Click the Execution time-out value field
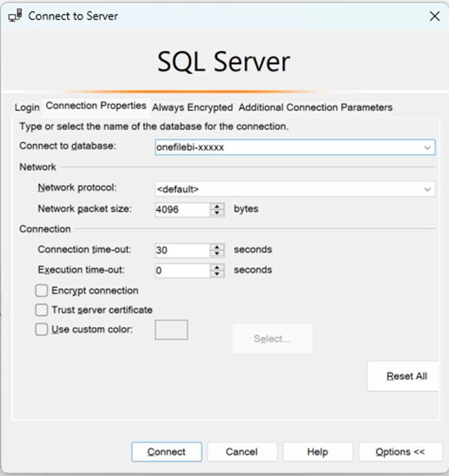The image size is (449, 476). coord(183,270)
